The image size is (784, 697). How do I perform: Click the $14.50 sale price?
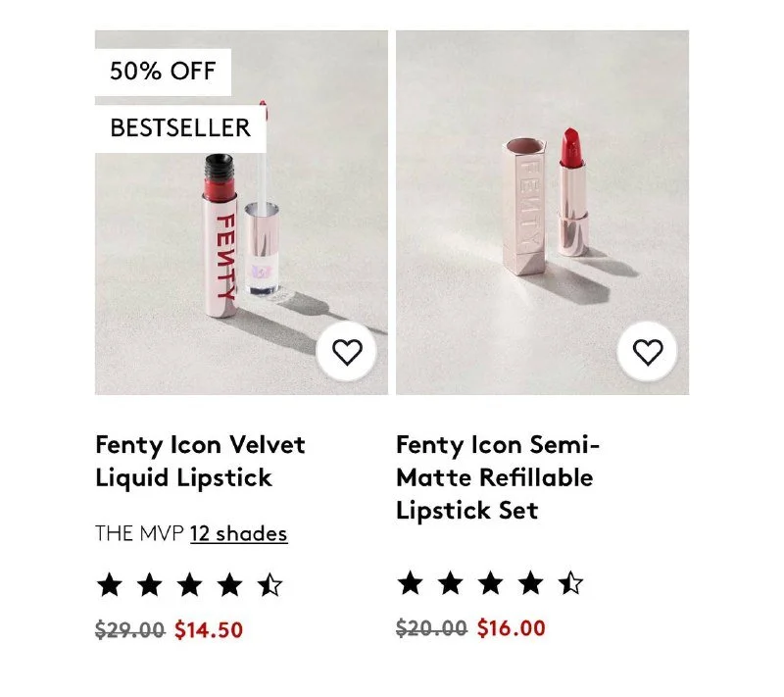coord(209,629)
